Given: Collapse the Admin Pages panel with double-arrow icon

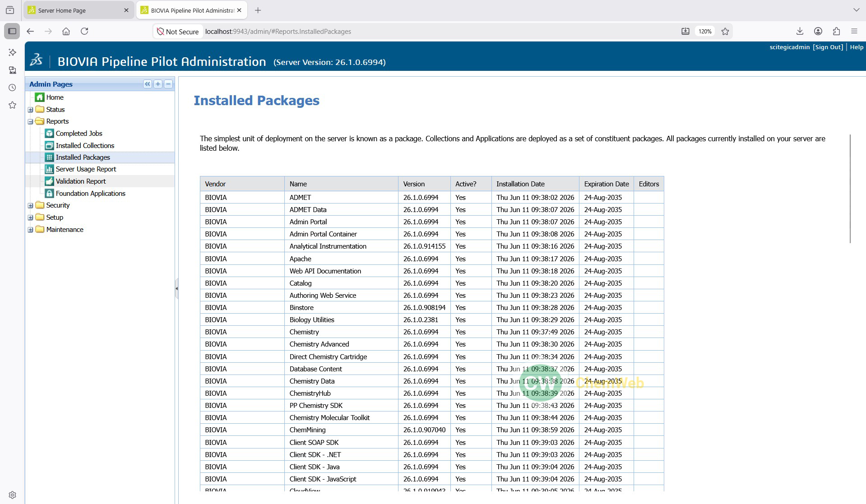Looking at the screenshot, I should pos(148,84).
